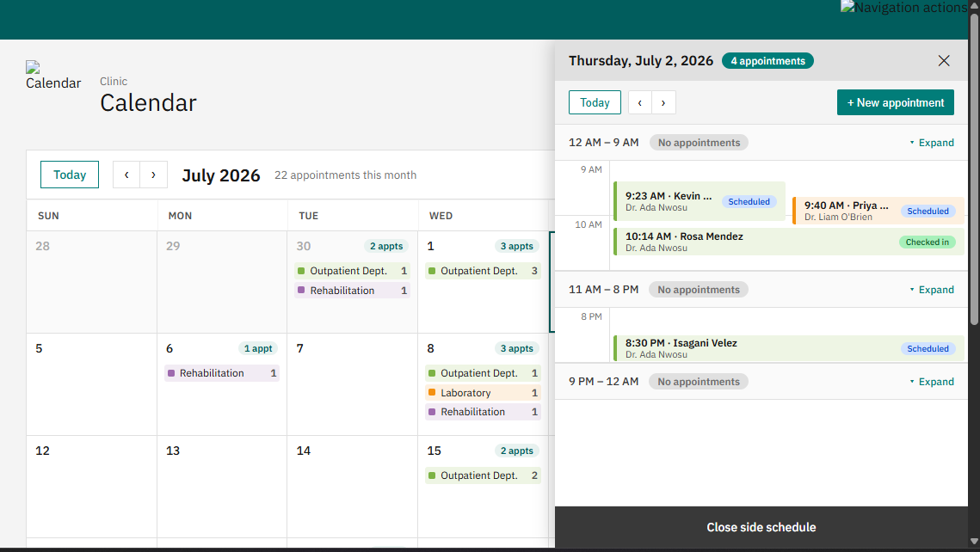This screenshot has width=980, height=552.
Task: Go to next day in side schedule
Action: pos(663,102)
